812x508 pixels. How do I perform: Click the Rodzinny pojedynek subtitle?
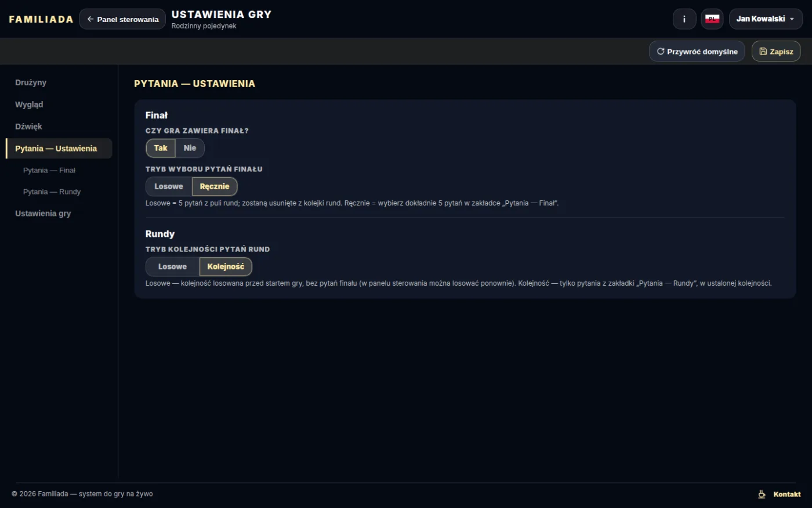204,26
